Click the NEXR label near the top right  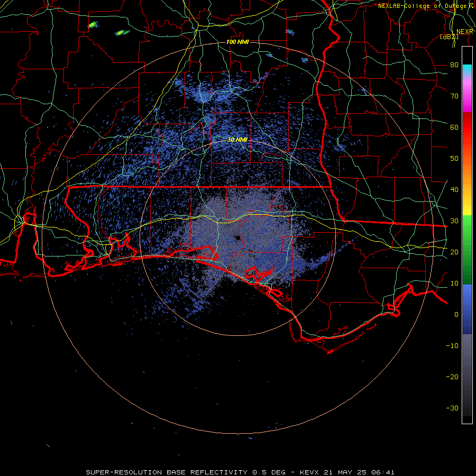pyautogui.click(x=465, y=32)
